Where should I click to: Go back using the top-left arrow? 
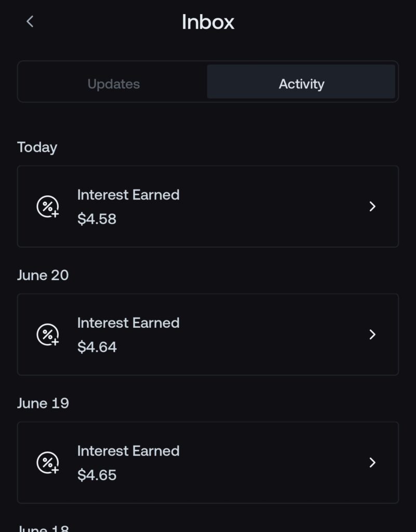click(30, 21)
